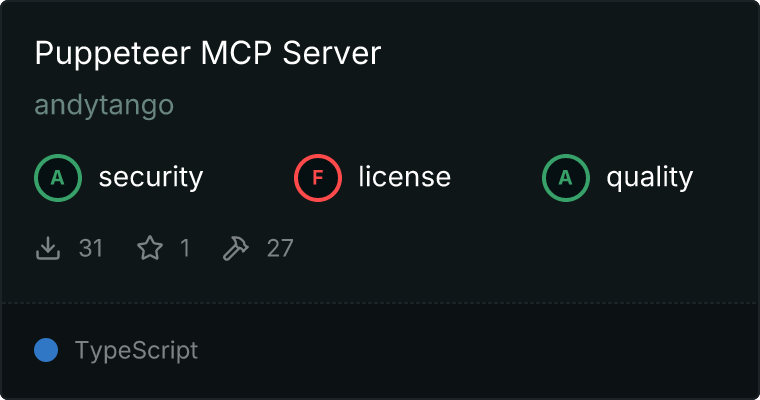The image size is (760, 400).
Task: Click the download count 31
Action: [91, 248]
